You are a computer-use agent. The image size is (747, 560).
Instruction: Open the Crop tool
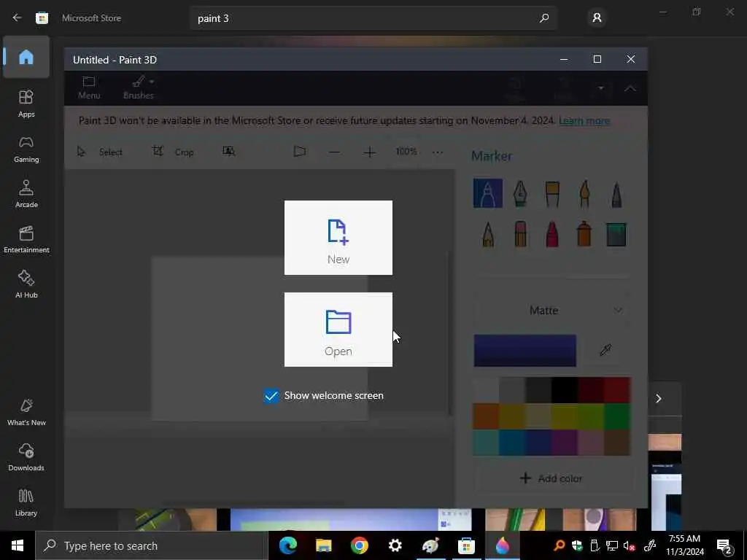click(172, 152)
